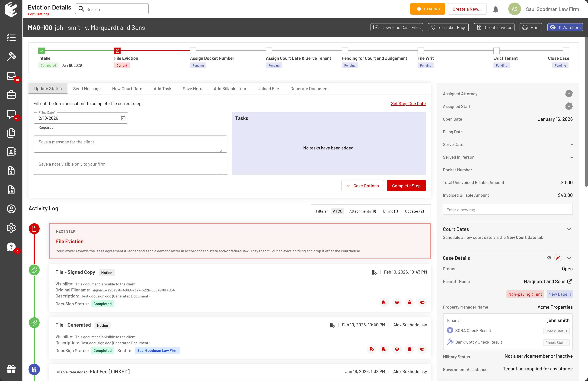This screenshot has height=381, width=588.
Task: Collapse the Case Details section chevron
Action: point(569,258)
